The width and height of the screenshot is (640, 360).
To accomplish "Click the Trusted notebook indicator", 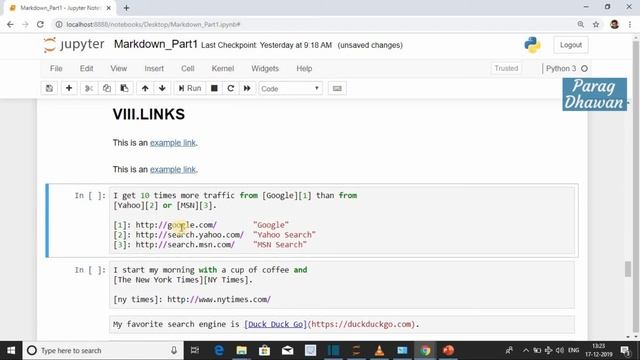I will [x=506, y=69].
